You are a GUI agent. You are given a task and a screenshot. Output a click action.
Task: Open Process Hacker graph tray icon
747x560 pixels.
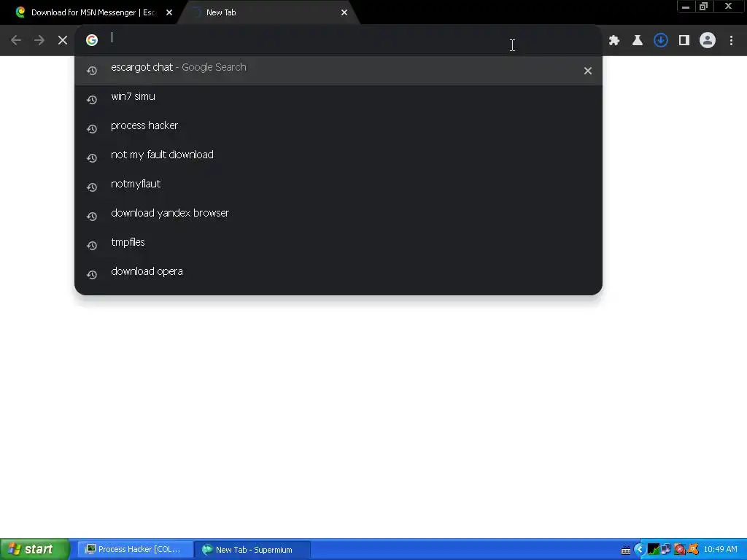point(654,550)
